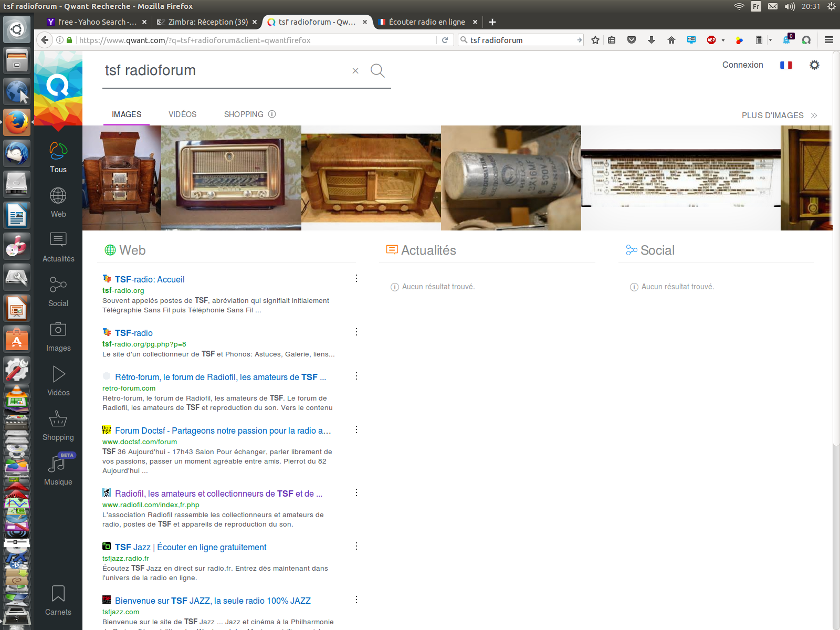This screenshot has width=840, height=630.
Task: Expand search engine go arrow
Action: click(579, 40)
